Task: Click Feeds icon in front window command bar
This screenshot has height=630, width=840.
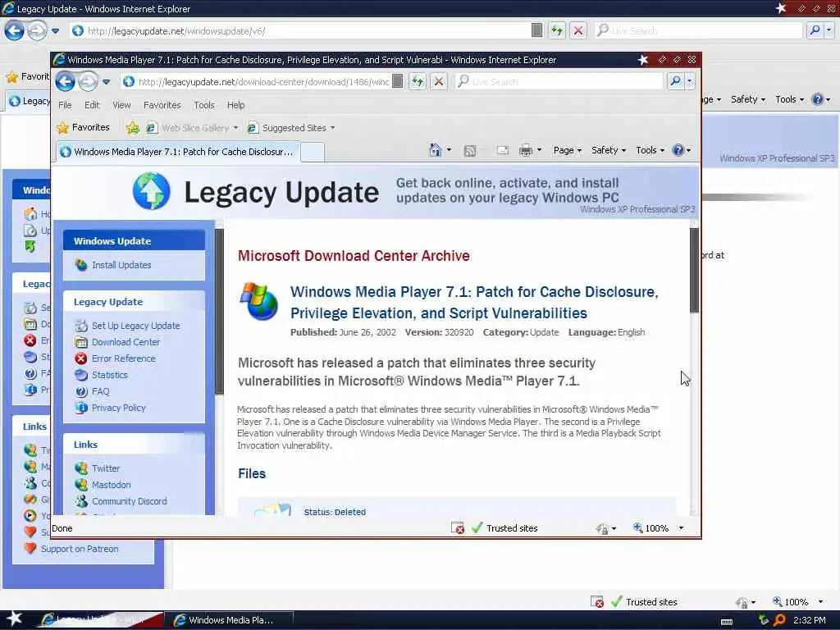Action: click(470, 151)
